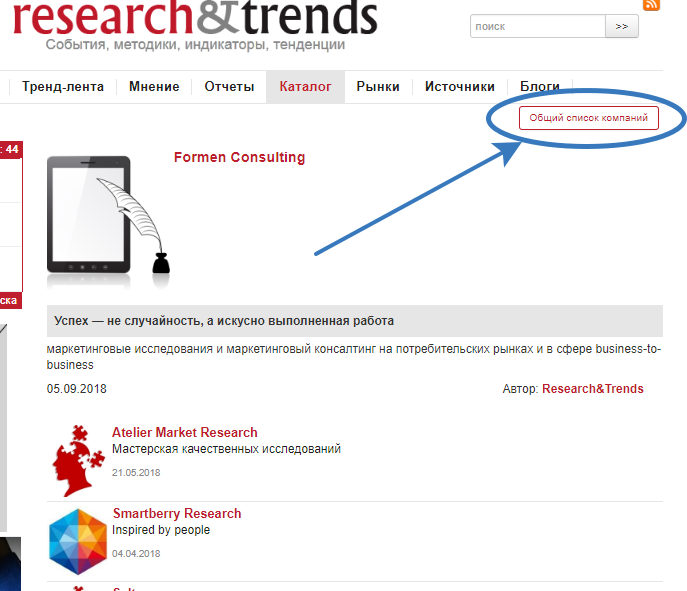Viewport: 687px width, 591px height.
Task: Open the Formen Consulting title link
Action: (x=239, y=157)
